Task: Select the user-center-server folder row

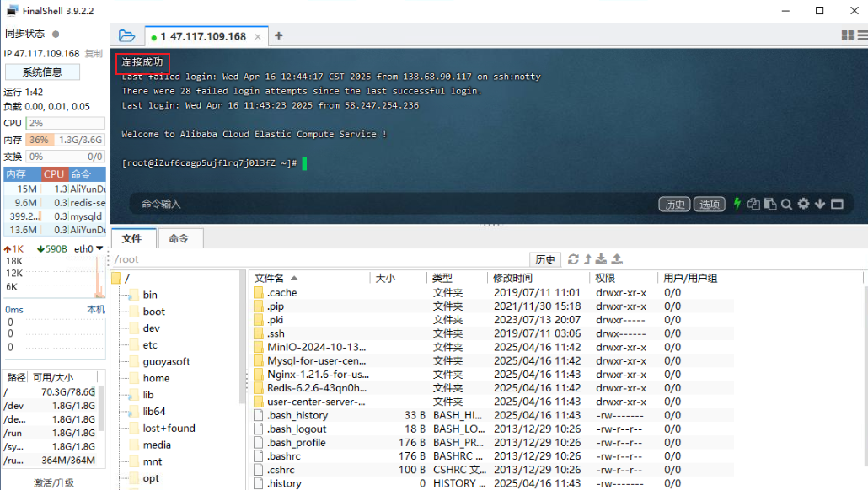Action: (x=493, y=402)
